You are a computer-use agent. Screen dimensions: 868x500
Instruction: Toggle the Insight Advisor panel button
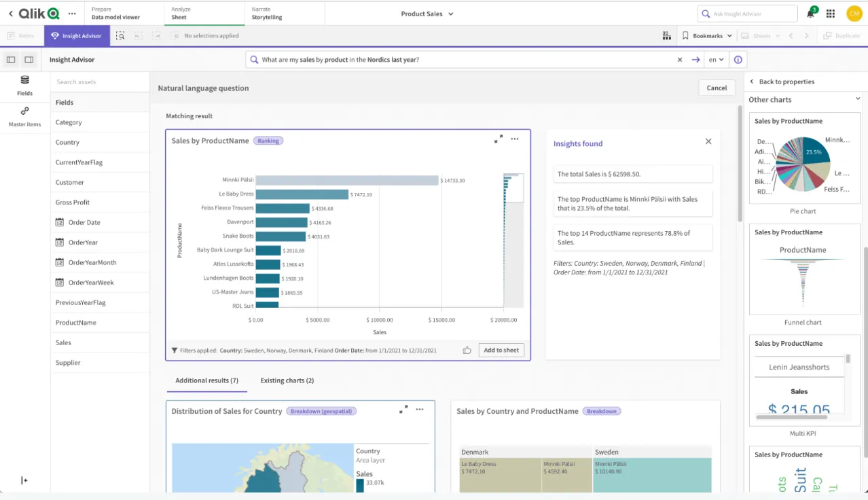click(77, 36)
